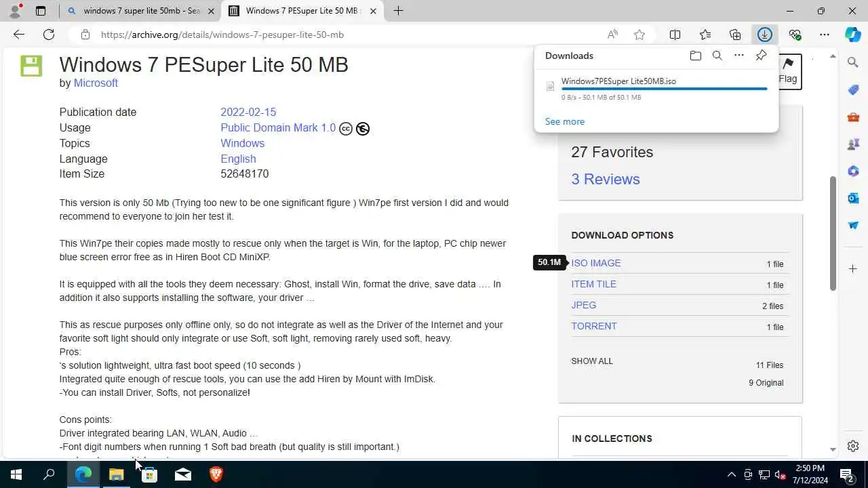Screen dimensions: 868x488
Task: Open the 2022-02-15 publication date link
Action: point(248,112)
